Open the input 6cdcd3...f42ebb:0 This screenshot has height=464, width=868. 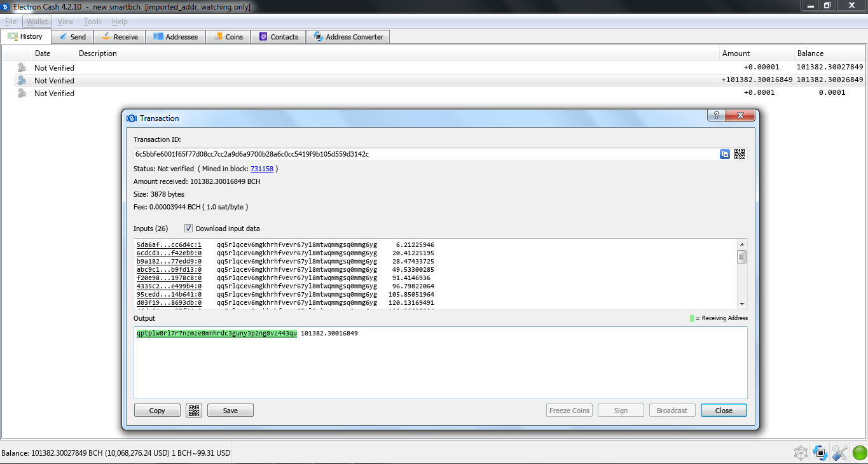(x=169, y=253)
